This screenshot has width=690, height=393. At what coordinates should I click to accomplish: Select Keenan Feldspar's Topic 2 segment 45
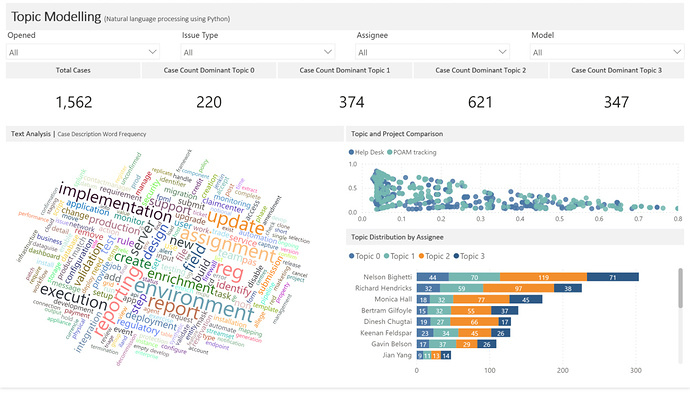click(474, 333)
